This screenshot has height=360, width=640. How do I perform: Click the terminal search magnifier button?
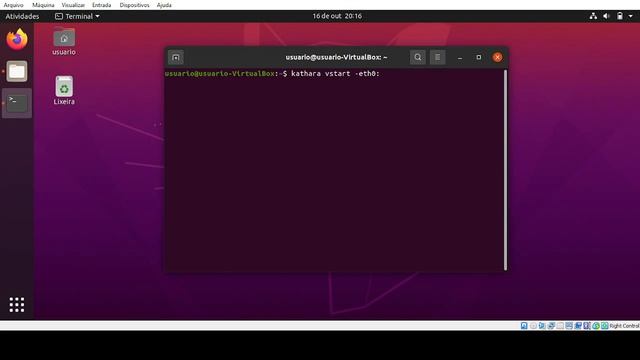tap(418, 58)
